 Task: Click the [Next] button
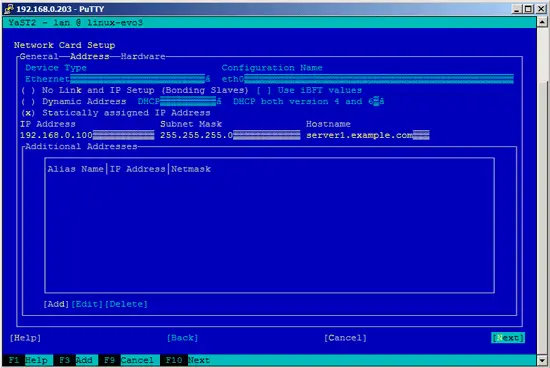pyautogui.click(x=508, y=338)
